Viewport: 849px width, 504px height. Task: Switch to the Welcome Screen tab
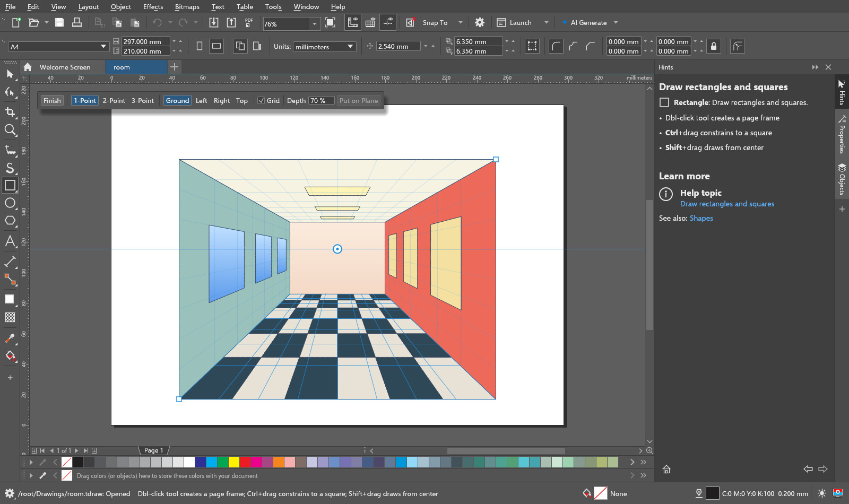click(65, 67)
